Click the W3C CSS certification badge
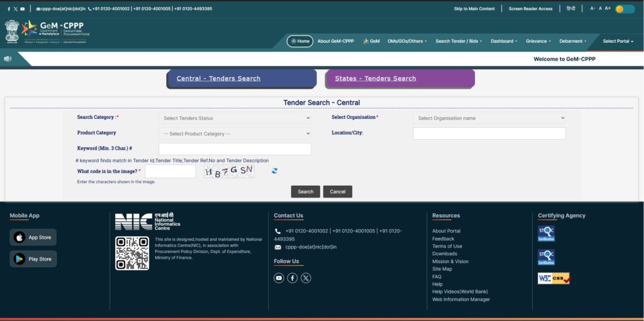The width and height of the screenshot is (644, 321). click(x=553, y=278)
